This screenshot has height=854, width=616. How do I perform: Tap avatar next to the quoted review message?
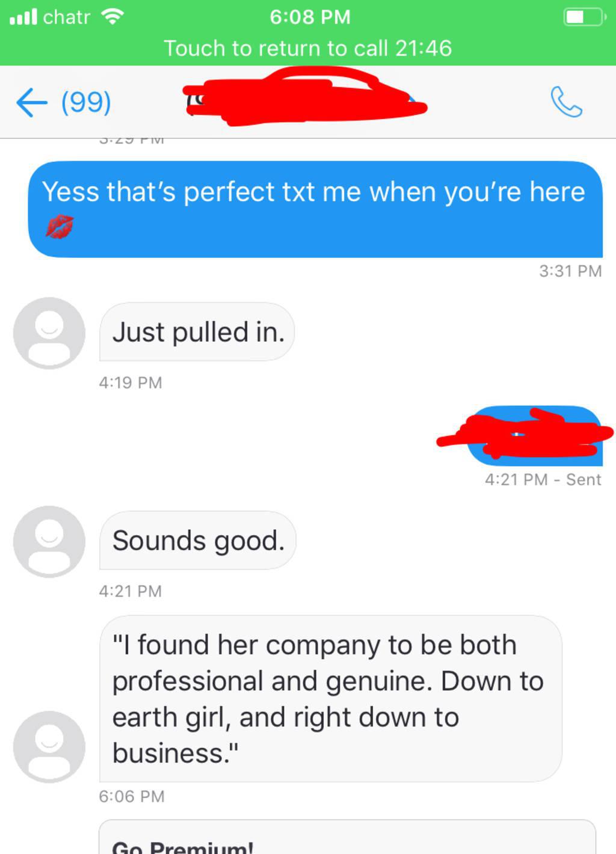point(49,746)
